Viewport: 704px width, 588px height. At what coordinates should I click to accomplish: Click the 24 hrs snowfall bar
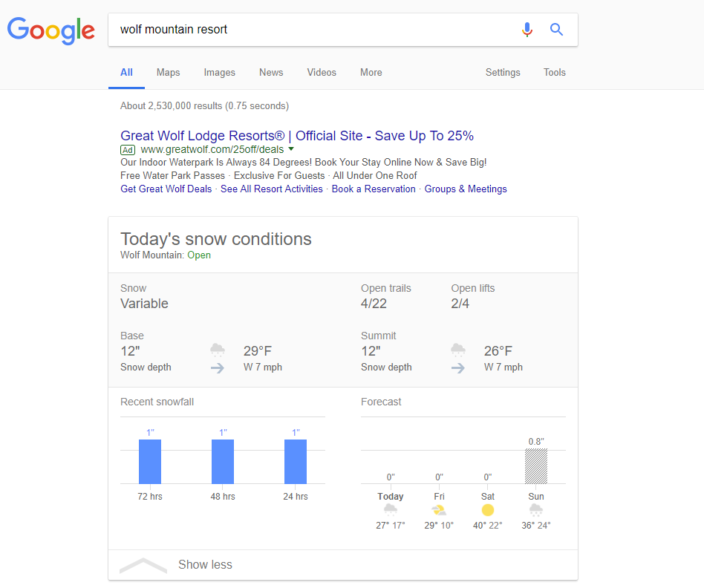coord(296,462)
